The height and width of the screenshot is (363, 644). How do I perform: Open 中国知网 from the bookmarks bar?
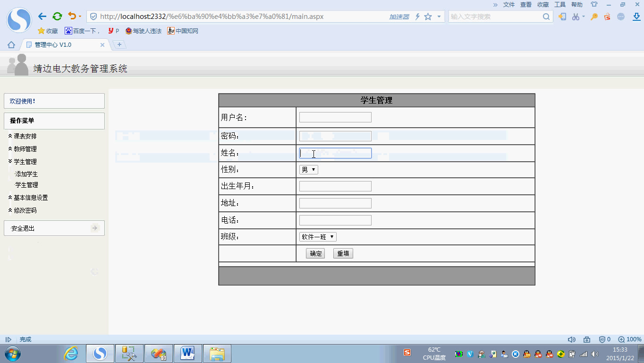[x=184, y=31]
